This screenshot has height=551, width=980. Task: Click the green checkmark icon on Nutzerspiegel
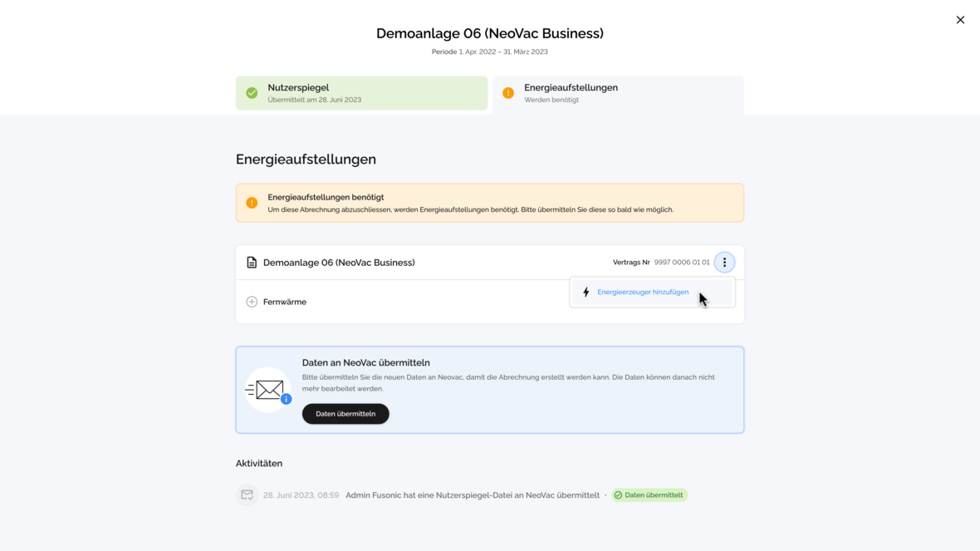(x=252, y=93)
